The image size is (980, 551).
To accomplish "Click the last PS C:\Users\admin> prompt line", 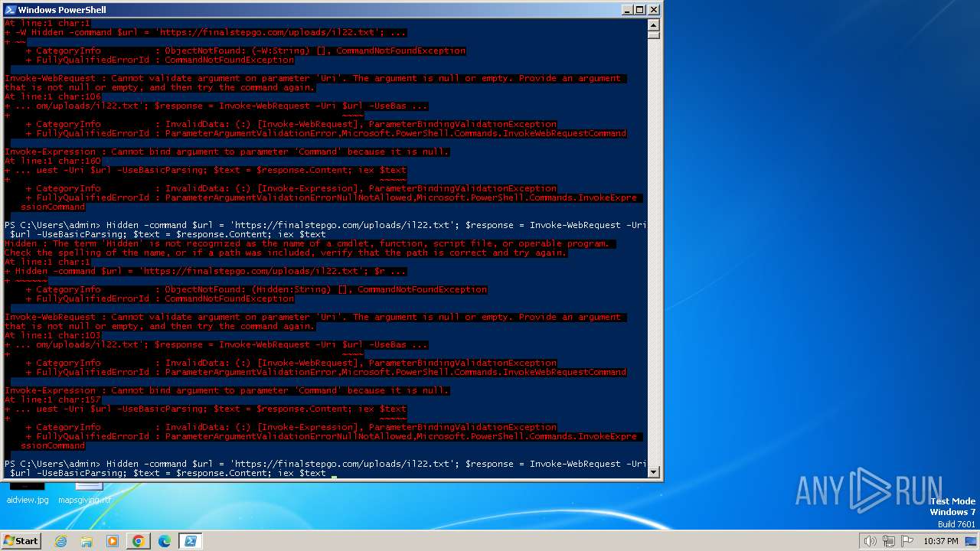I will pos(325,468).
